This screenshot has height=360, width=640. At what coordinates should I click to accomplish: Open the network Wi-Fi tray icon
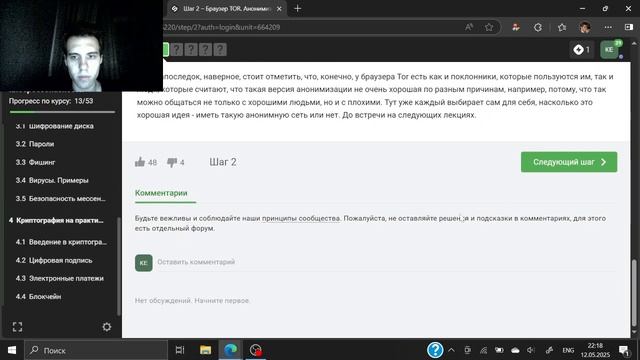point(484,350)
